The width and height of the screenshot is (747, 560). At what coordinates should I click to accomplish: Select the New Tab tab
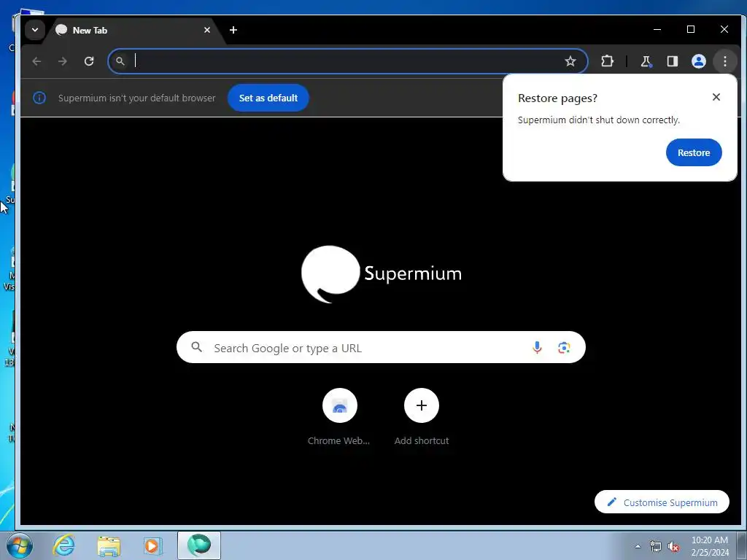coord(133,30)
